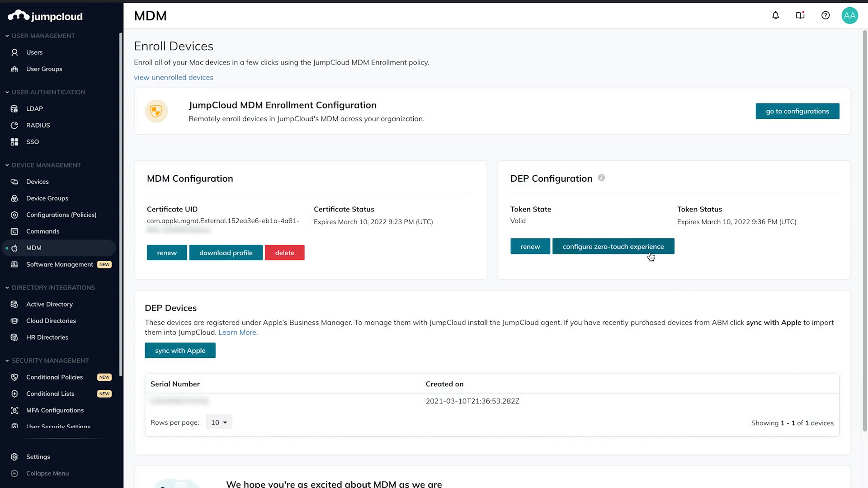The image size is (868, 488).
Task: Open the AA user avatar
Action: 849,15
